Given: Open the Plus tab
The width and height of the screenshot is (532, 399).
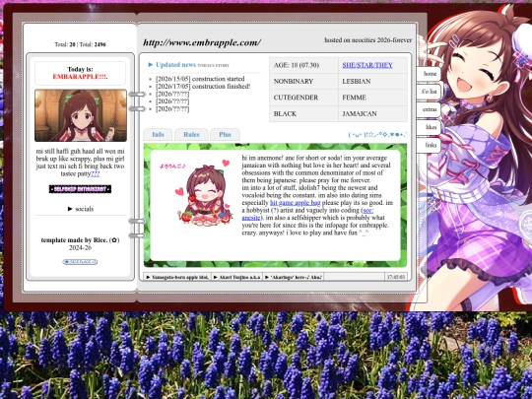Looking at the screenshot, I should pyautogui.click(x=225, y=135).
